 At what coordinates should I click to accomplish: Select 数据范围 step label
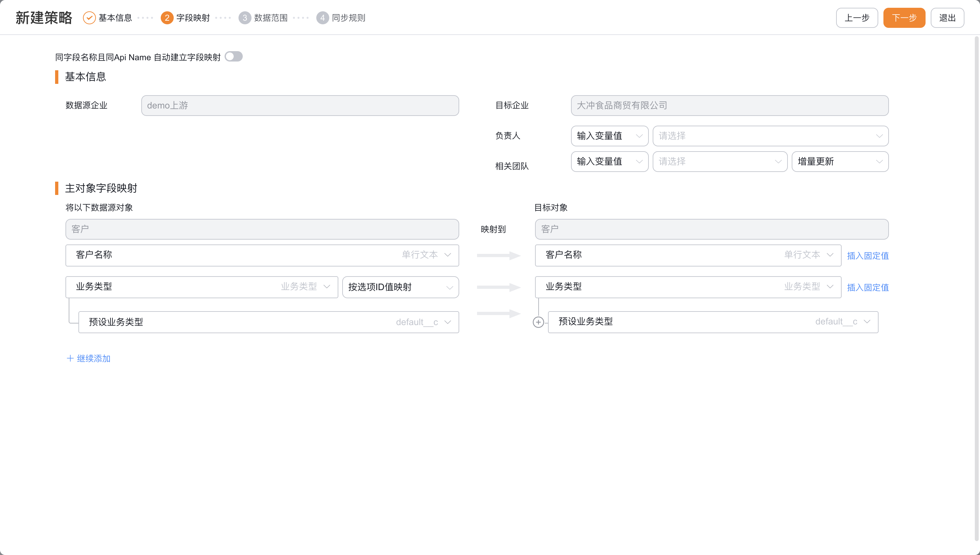[271, 18]
